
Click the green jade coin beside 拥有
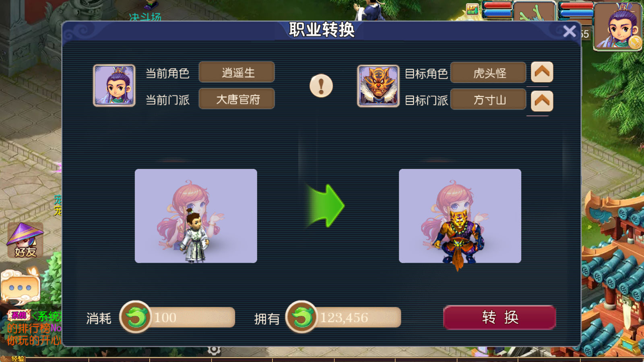pyautogui.click(x=302, y=317)
